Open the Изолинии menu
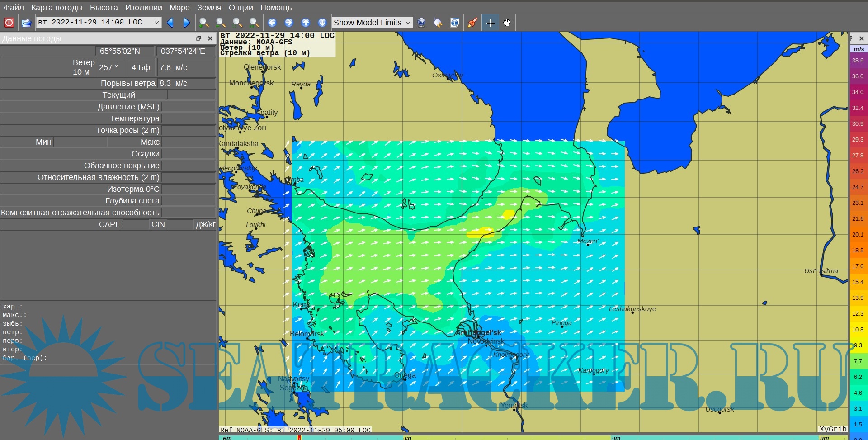The width and height of the screenshot is (868, 440). click(x=143, y=8)
